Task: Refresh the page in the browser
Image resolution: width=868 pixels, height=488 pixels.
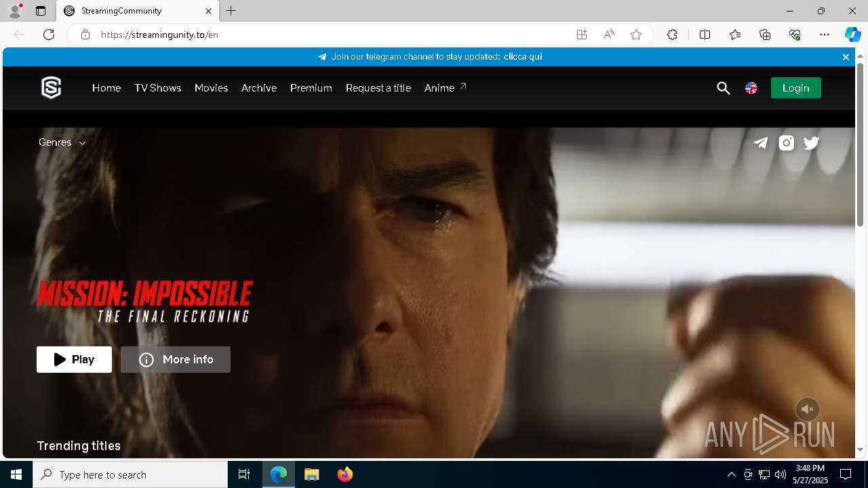Action: point(49,35)
